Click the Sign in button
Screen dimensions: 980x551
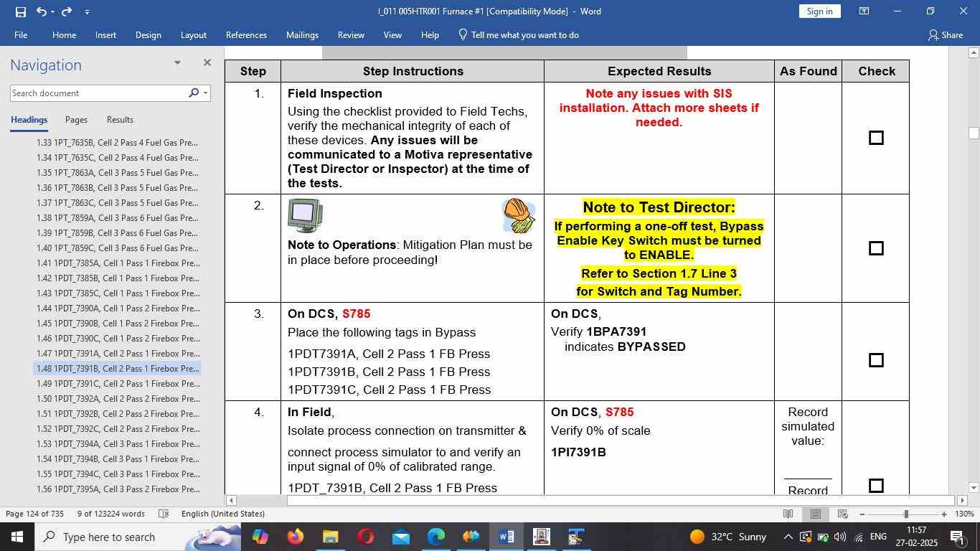(819, 11)
